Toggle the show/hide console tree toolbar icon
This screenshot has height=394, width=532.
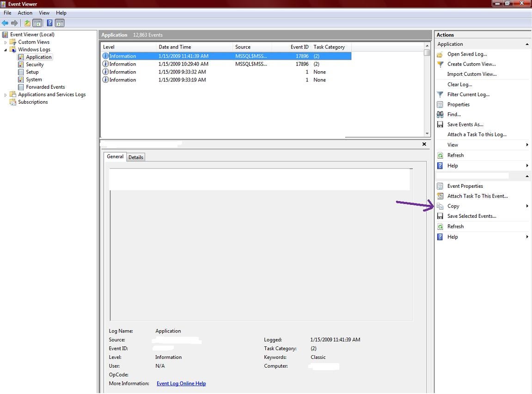tap(37, 23)
